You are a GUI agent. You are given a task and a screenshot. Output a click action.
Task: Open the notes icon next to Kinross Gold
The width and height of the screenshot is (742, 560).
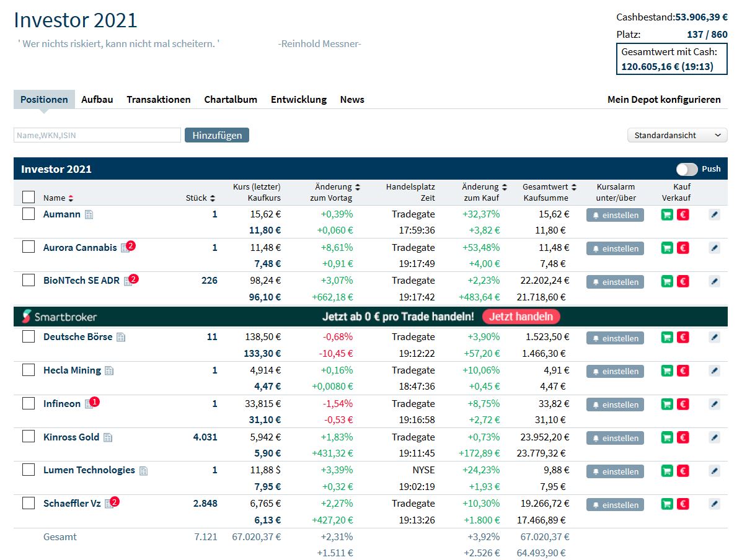click(x=108, y=437)
